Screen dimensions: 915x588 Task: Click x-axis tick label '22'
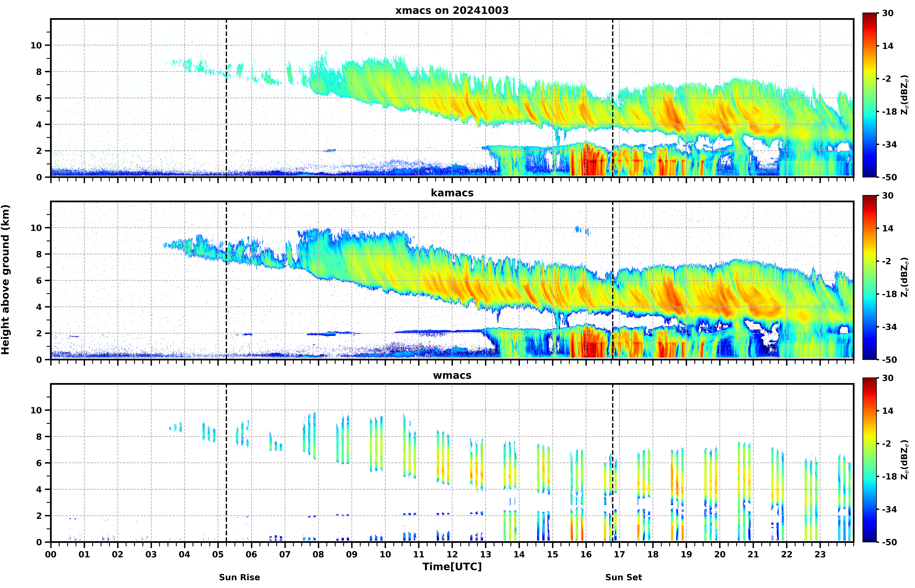tap(787, 554)
